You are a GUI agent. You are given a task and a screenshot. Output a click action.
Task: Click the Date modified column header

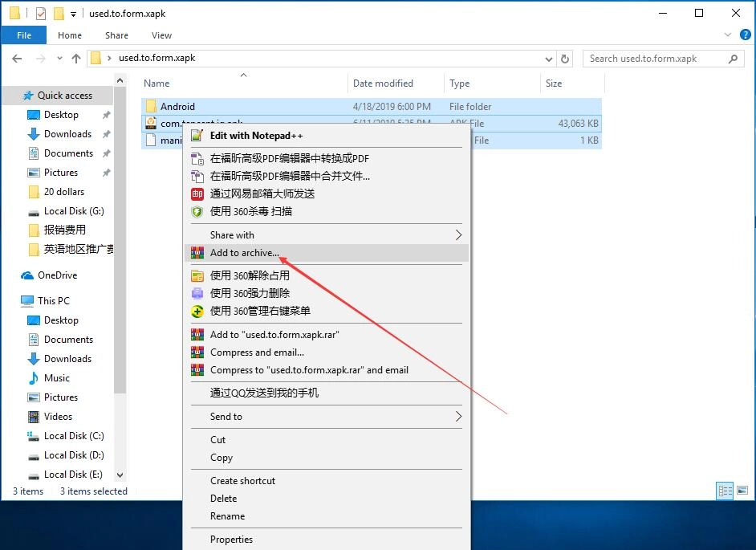pos(383,84)
